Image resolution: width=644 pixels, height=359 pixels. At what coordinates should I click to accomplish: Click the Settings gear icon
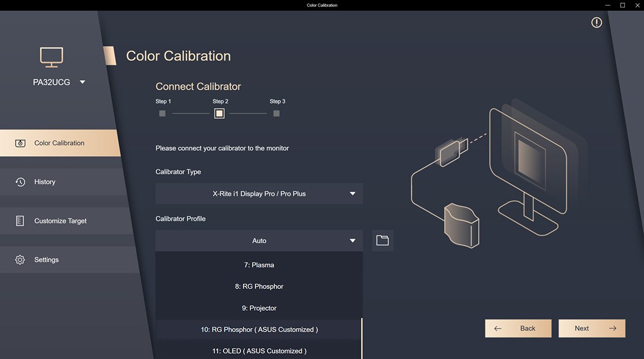click(x=20, y=260)
